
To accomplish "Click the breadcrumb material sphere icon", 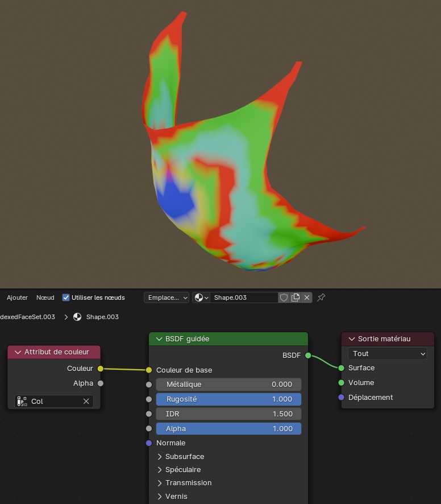I will point(77,317).
